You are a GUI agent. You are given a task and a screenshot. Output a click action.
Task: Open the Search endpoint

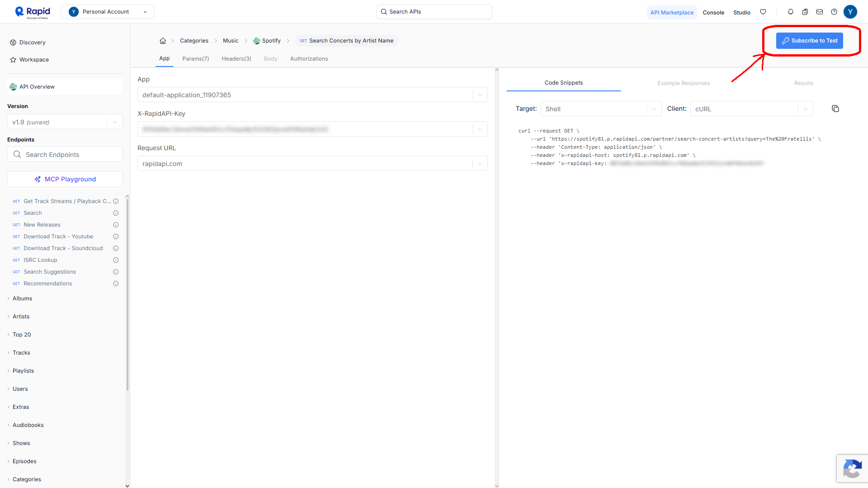coord(33,213)
